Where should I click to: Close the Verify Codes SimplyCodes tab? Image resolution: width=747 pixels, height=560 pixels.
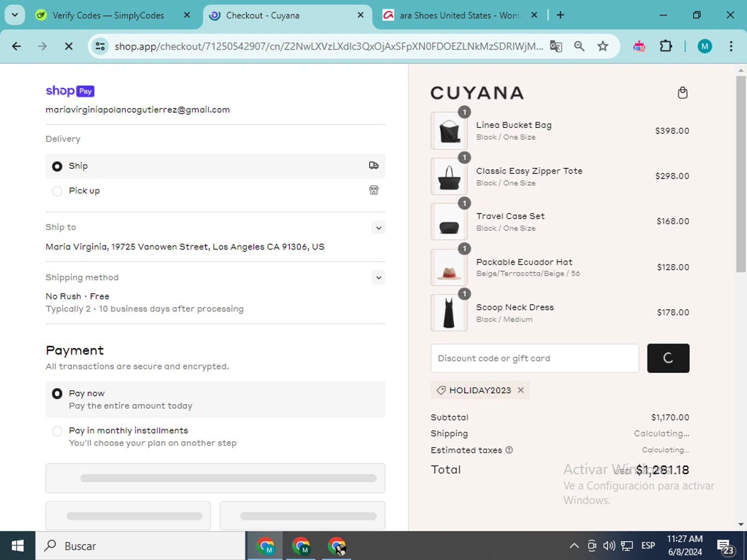pos(187,15)
